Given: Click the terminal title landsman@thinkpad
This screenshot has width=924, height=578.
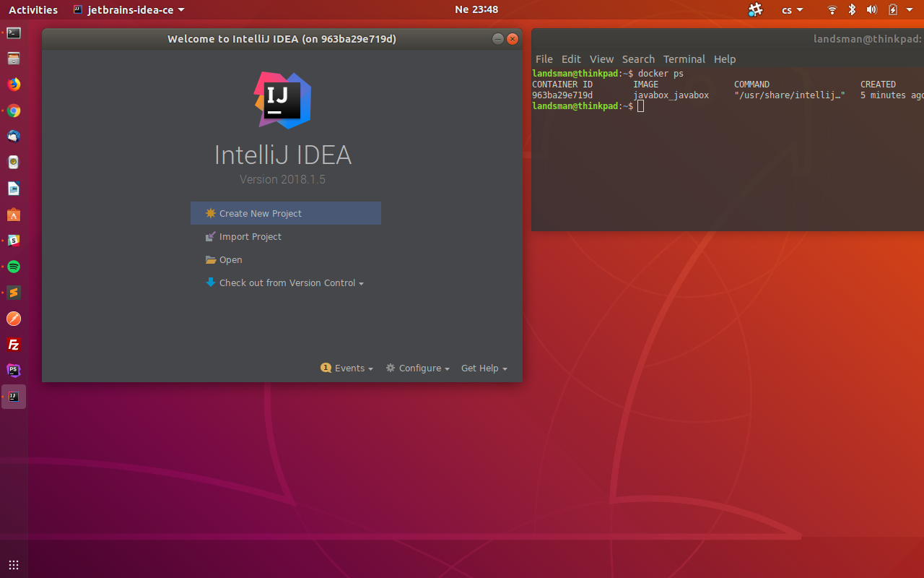Looking at the screenshot, I should point(868,39).
